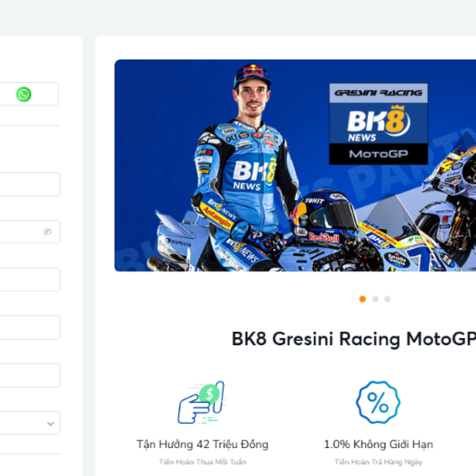Viewport: 476px width, 476px height.
Task: Click the fourth form input field
Action: click(x=30, y=328)
